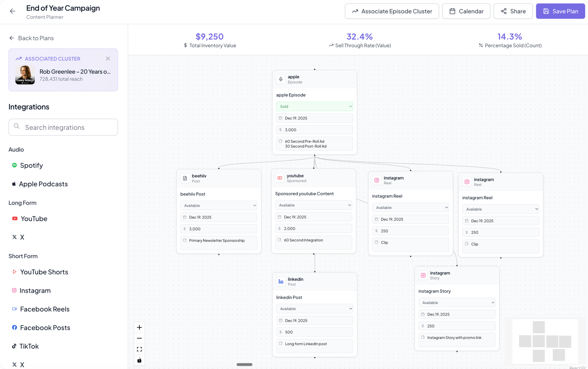The image size is (588, 369).
Task: Click the apple episode microphone icon
Action: [x=281, y=79]
